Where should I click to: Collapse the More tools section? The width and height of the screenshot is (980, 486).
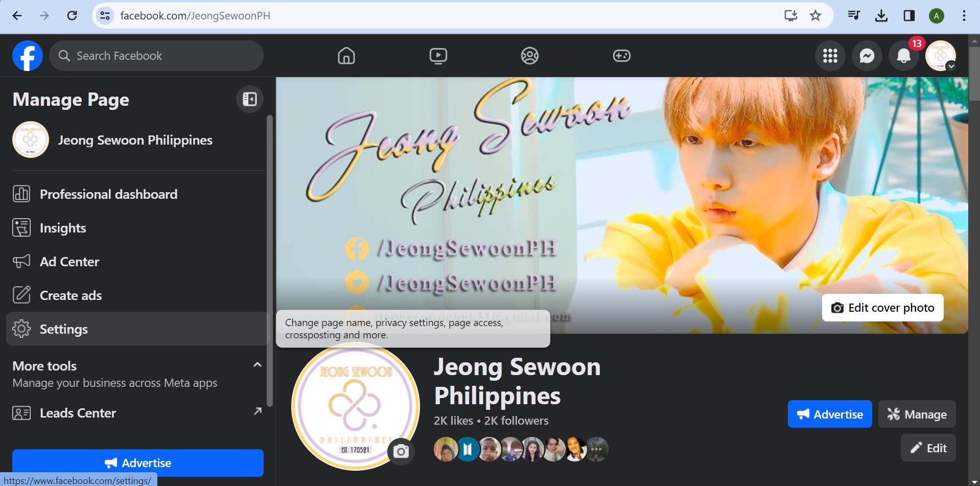click(258, 365)
